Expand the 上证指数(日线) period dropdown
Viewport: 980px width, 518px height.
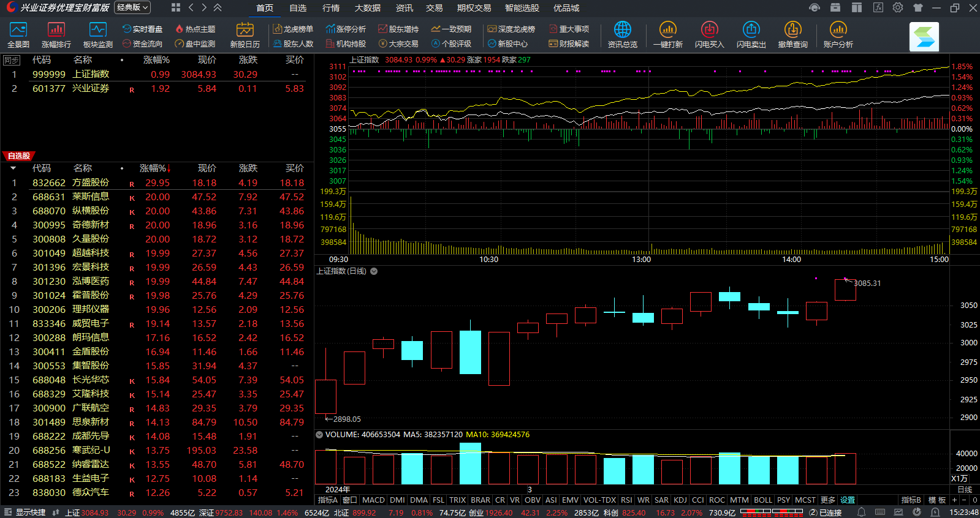click(x=374, y=271)
